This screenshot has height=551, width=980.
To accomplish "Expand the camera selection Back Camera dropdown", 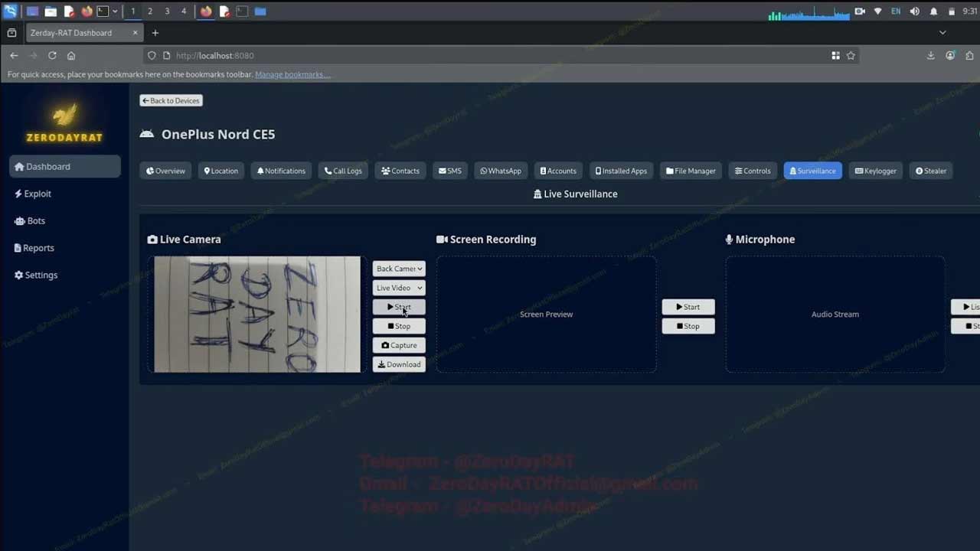I will [399, 269].
